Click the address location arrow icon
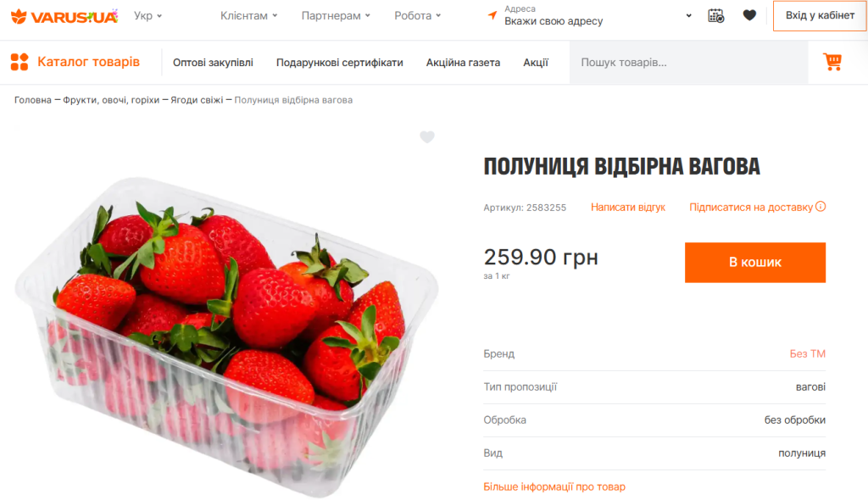Screen dimensions: 868x500 pos(492,15)
